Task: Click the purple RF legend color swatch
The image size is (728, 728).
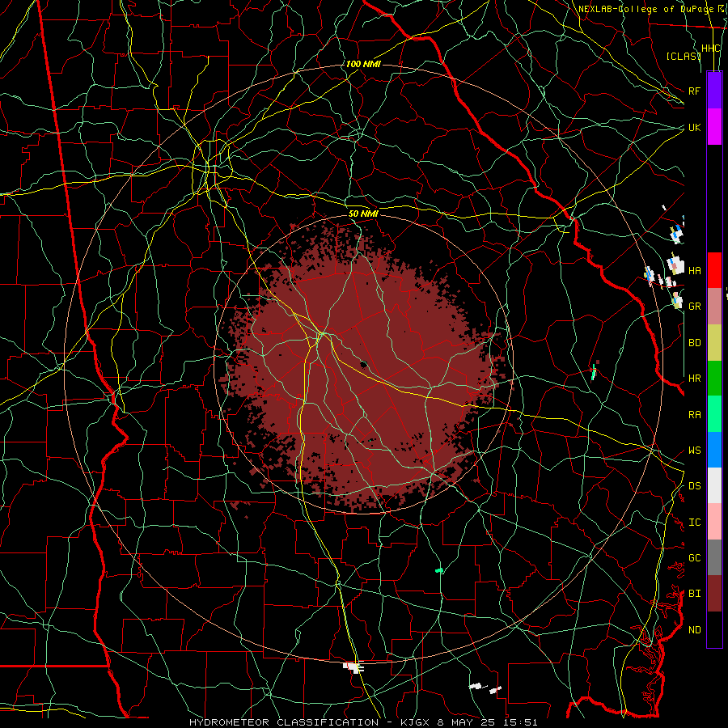Action: (x=714, y=91)
